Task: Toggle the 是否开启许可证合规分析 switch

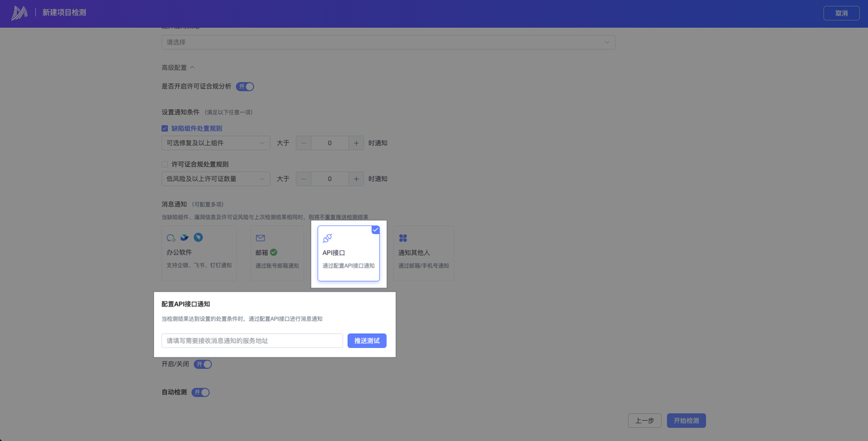Action: tap(245, 87)
